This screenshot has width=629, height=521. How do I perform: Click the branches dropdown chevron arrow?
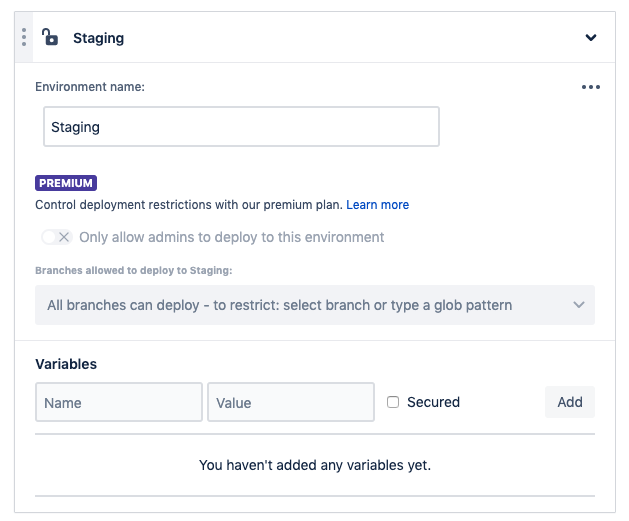pos(579,305)
